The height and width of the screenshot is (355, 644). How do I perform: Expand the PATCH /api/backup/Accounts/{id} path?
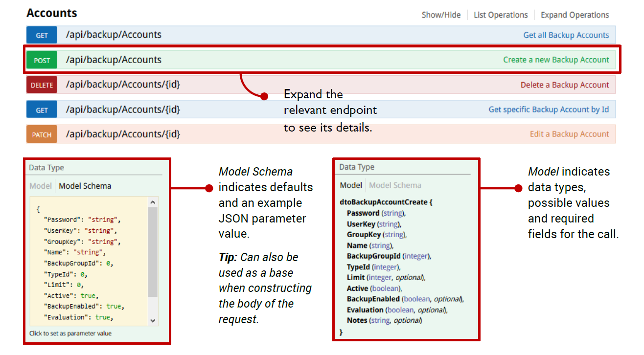tap(123, 134)
